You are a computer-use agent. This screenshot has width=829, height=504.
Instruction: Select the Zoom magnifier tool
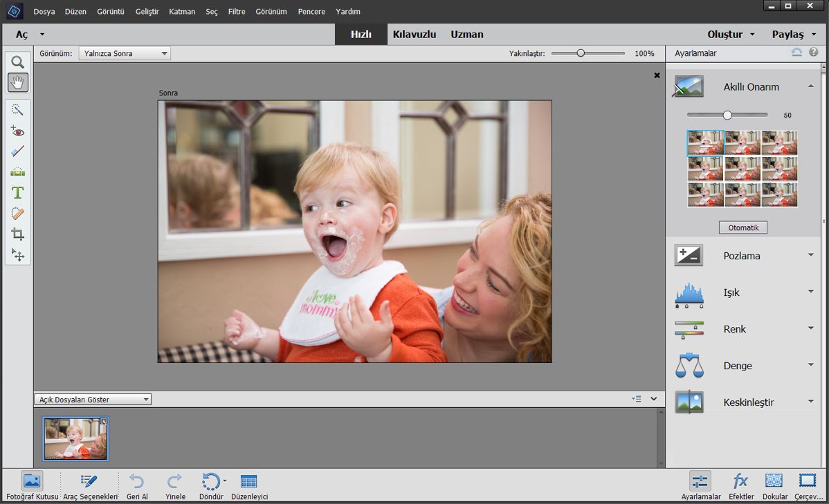point(18,62)
